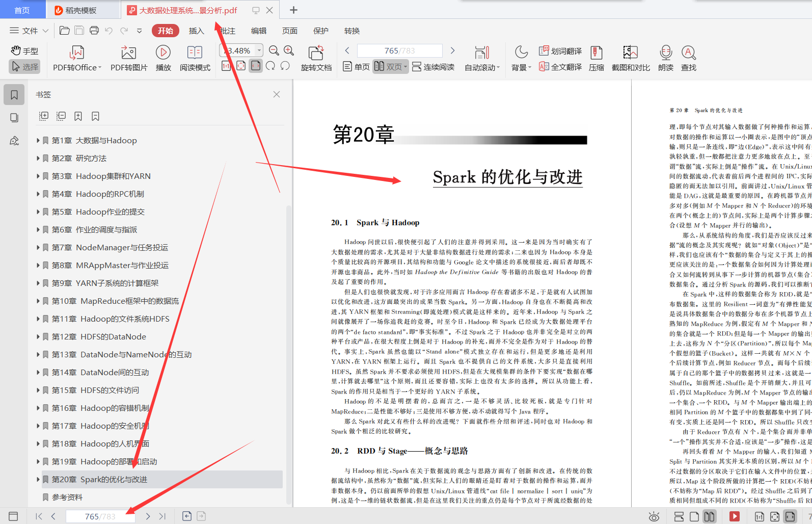
Task: Activate the Select tool (选择)
Action: (24, 67)
